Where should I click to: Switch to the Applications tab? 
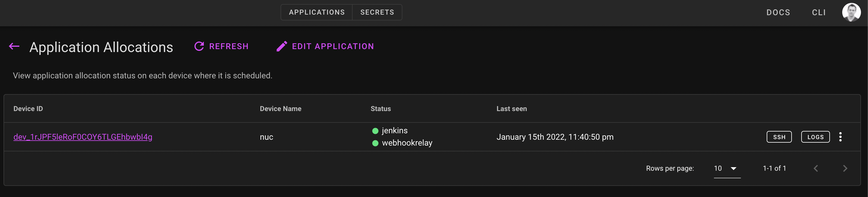pos(317,13)
